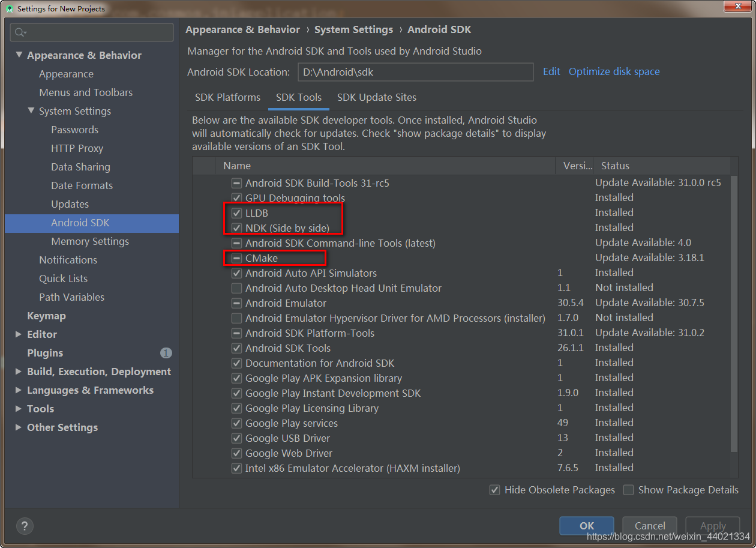This screenshot has width=756, height=548.
Task: Toggle Android SDK Build-Tools 31-rc5 checkbox
Action: (x=236, y=183)
